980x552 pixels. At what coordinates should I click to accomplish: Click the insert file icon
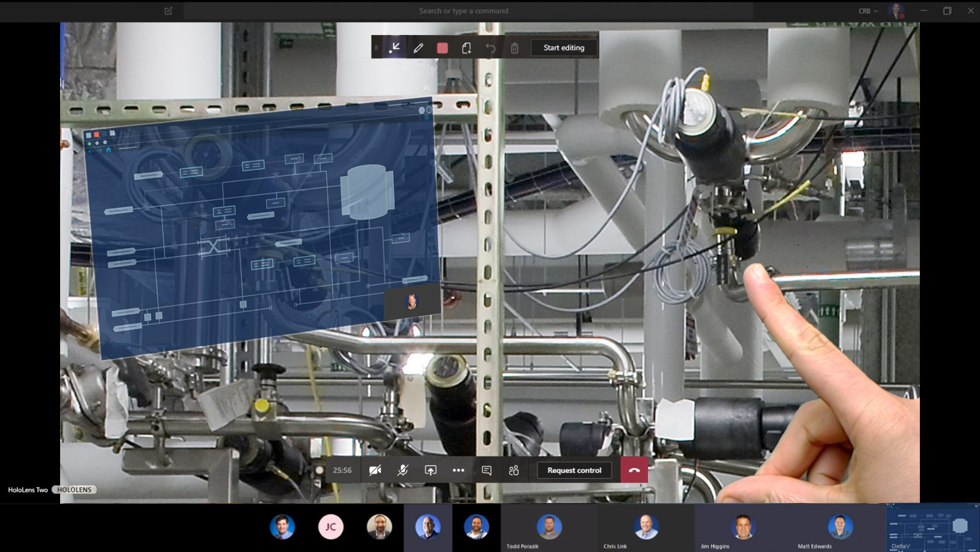pos(466,48)
